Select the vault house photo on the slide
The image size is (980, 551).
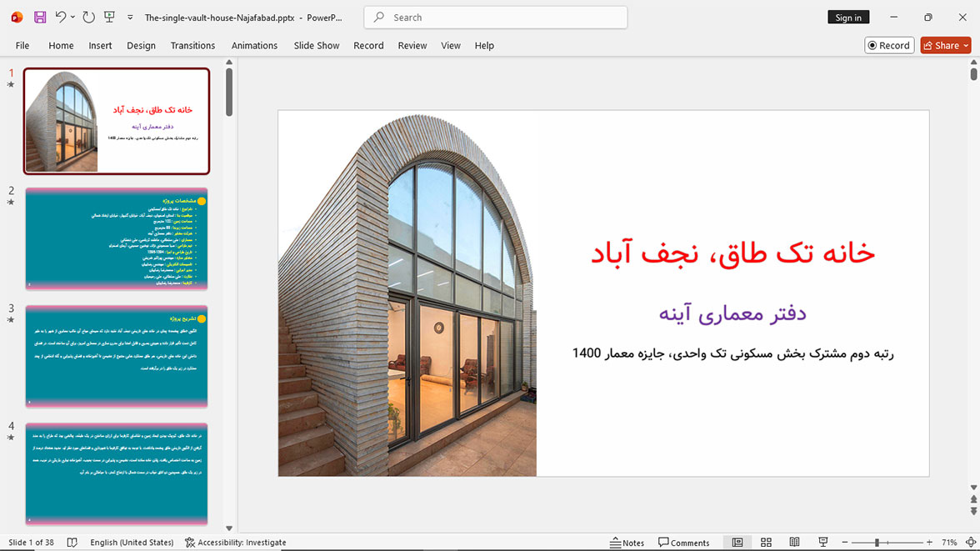407,294
